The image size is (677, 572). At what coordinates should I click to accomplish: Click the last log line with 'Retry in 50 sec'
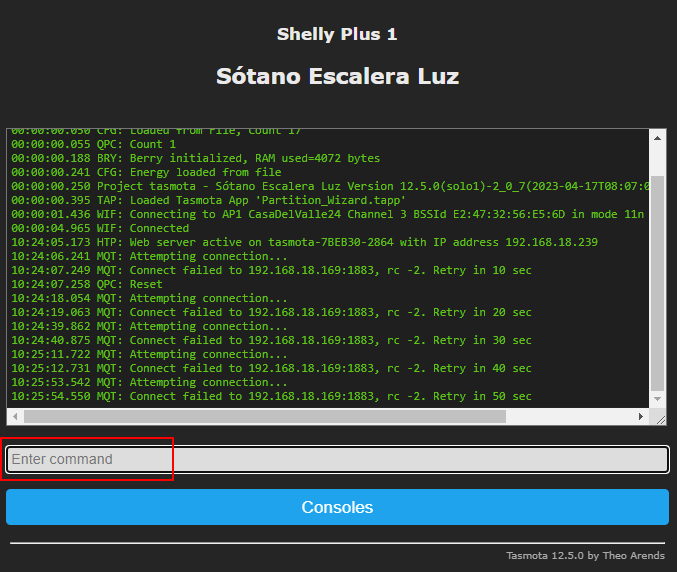271,396
